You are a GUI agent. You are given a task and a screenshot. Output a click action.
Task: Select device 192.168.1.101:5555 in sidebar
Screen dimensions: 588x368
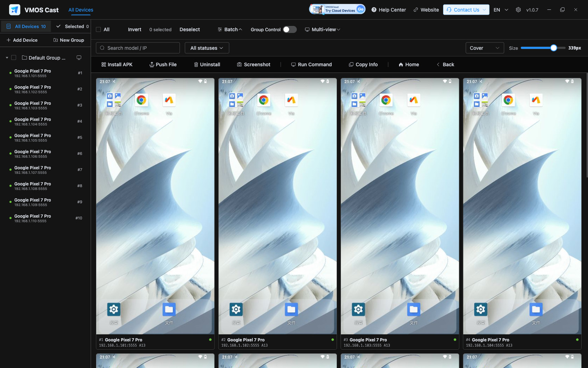(45, 73)
